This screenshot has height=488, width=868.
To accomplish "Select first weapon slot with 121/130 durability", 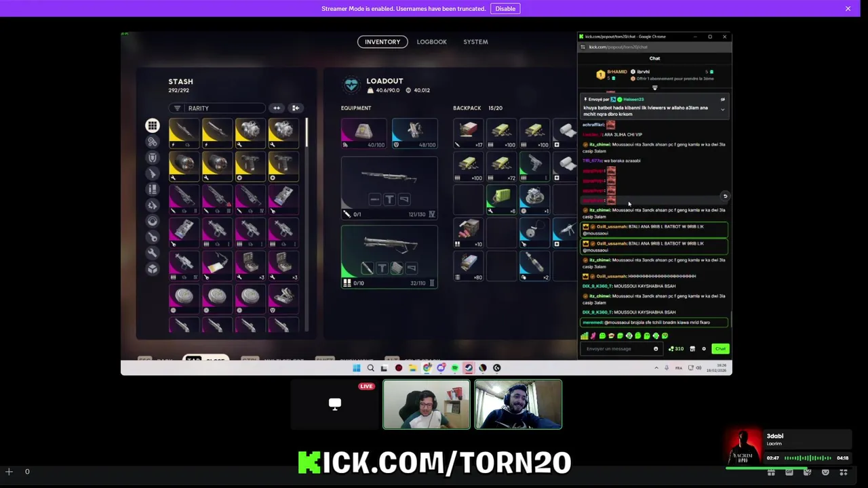I will point(389,188).
